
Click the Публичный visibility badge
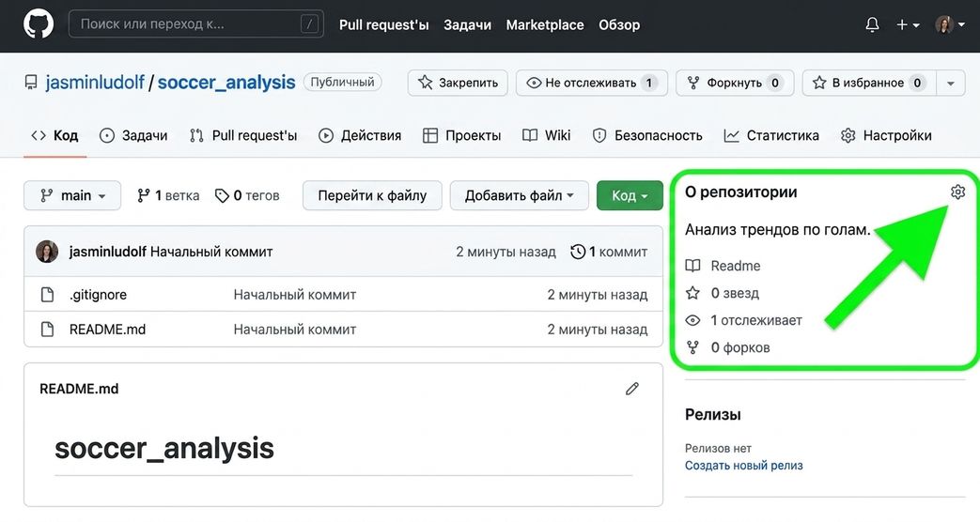(343, 82)
